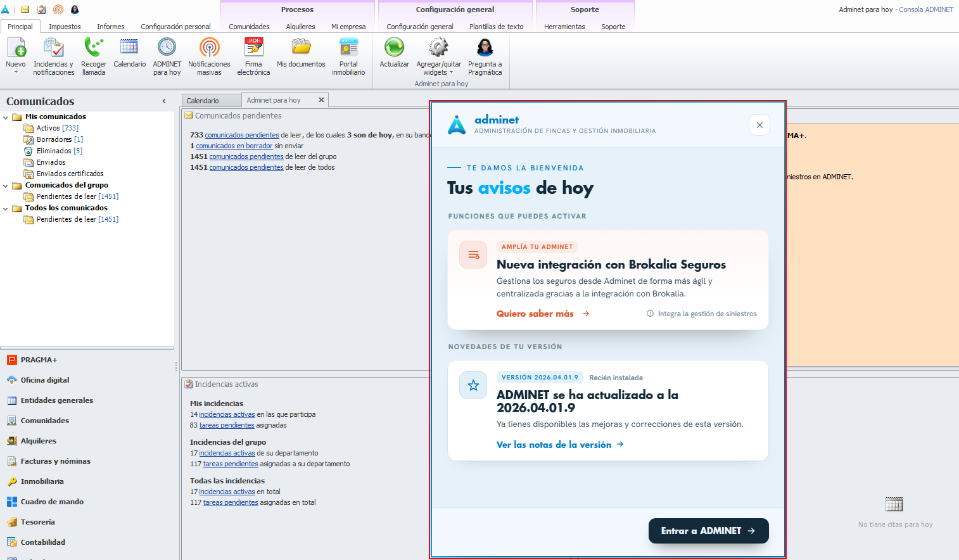Collapse the Comunicados side panel
This screenshot has width=959, height=560.
click(x=164, y=101)
